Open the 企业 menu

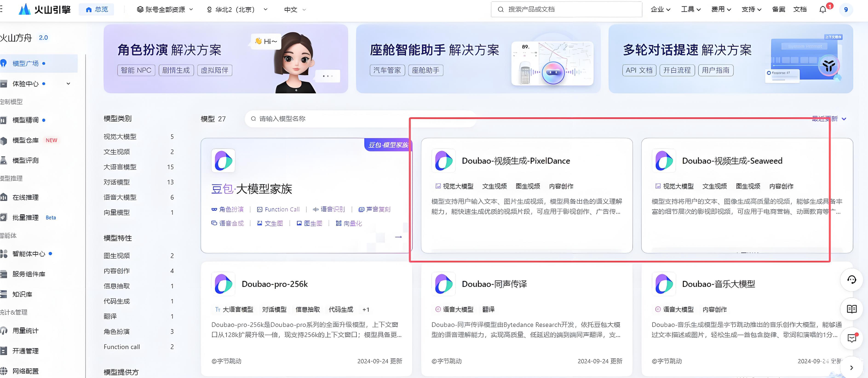[660, 9]
